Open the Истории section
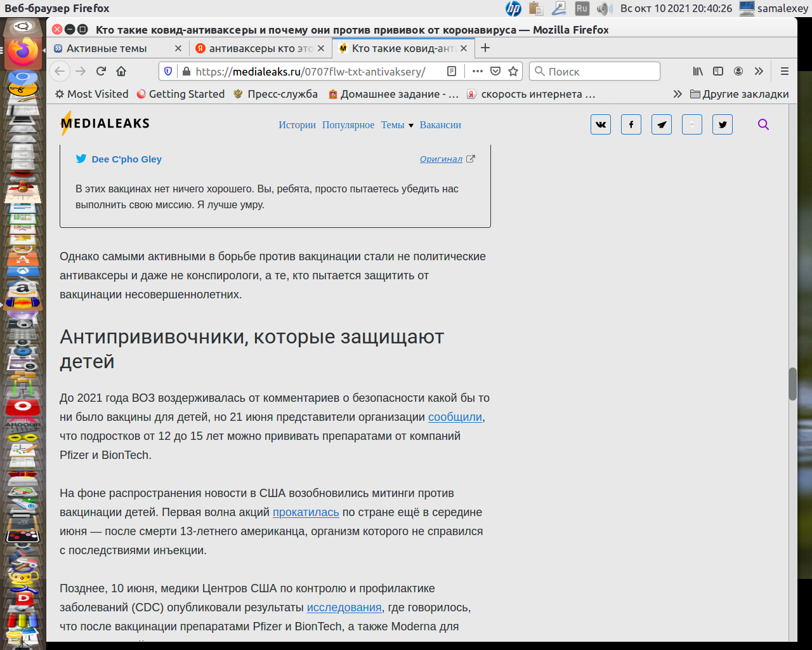Viewport: 812px width, 650px height. 297,125
